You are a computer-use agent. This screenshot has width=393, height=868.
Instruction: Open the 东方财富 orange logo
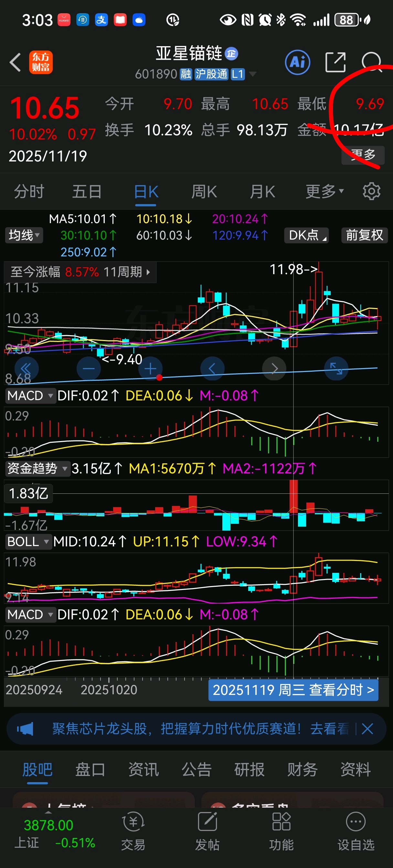(x=41, y=62)
